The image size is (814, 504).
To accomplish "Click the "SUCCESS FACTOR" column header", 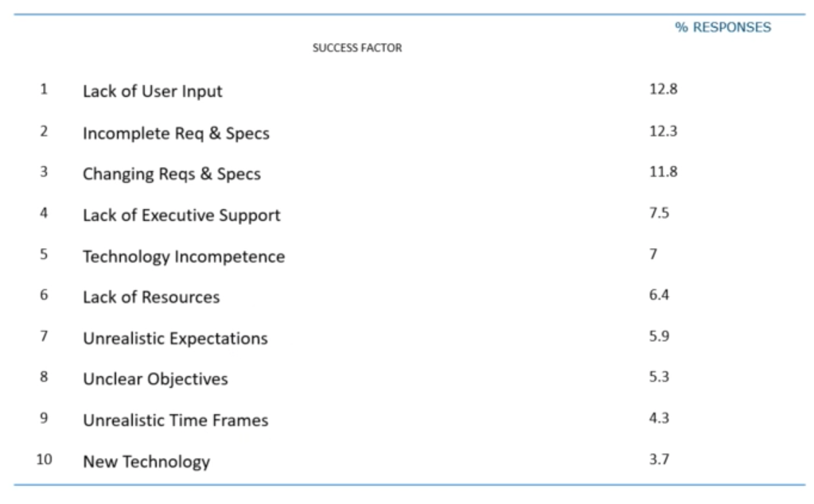I will point(357,48).
